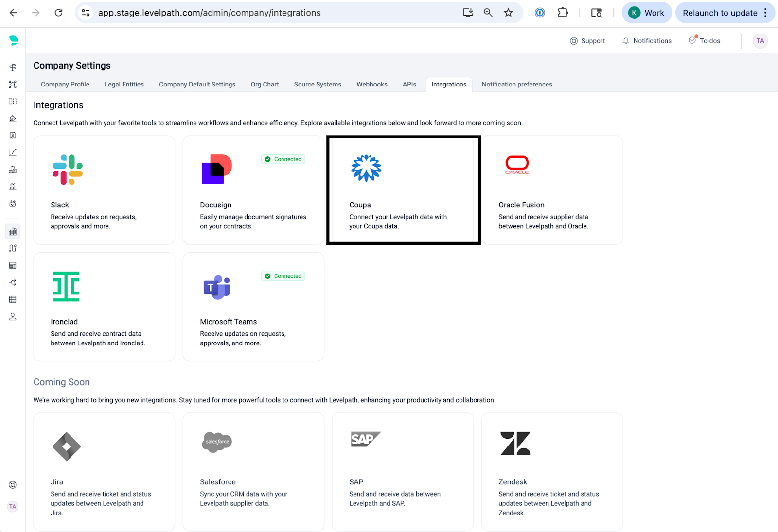Switch to the Company Profile tab
Image resolution: width=778 pixels, height=532 pixels.
pyautogui.click(x=65, y=84)
